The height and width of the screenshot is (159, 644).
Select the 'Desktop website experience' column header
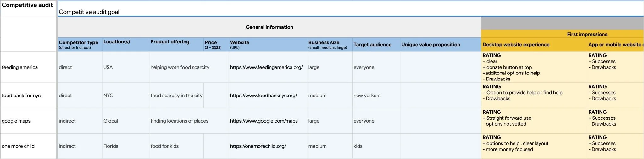click(x=534, y=45)
